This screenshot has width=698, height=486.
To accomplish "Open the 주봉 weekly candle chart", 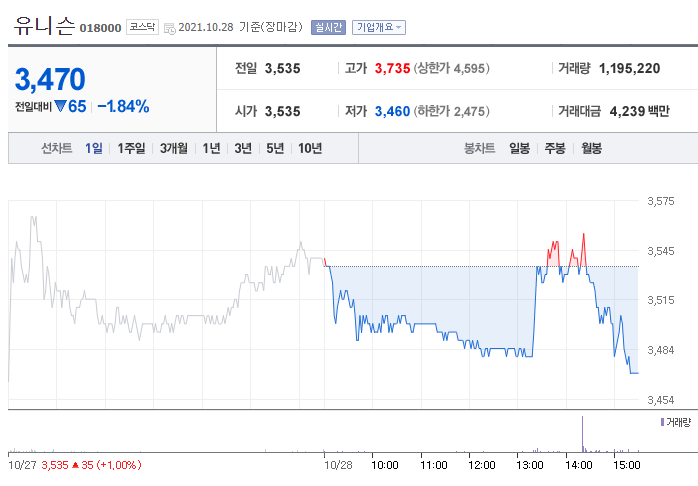I will (x=555, y=148).
